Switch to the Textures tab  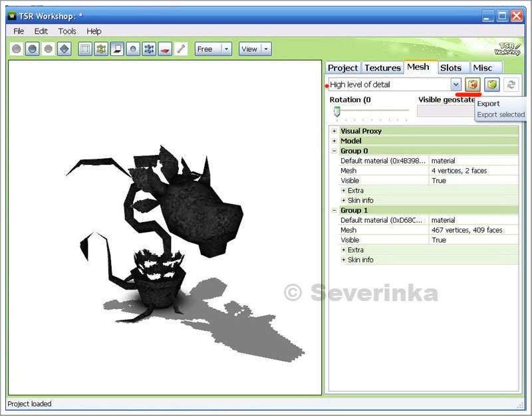pos(382,68)
